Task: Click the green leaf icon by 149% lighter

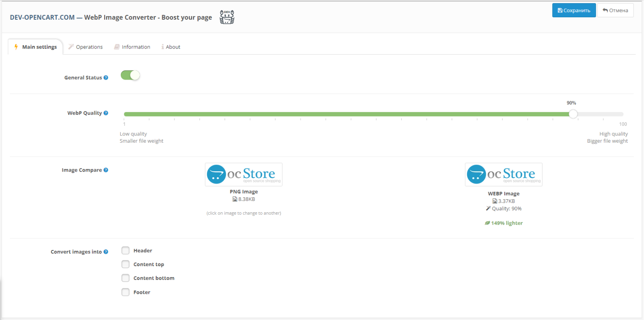Action: point(487,223)
